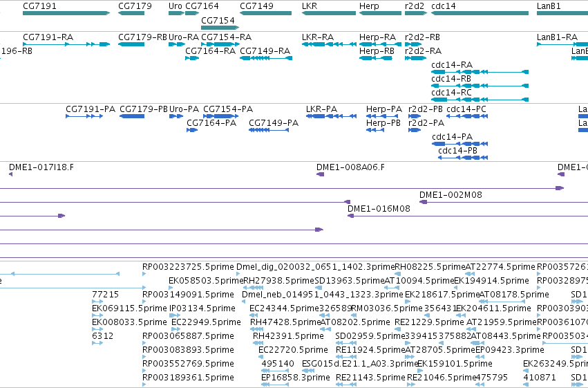Select the EC22720.5prime EST label
Viewport: 588px width, 388px height.
[x=293, y=351]
